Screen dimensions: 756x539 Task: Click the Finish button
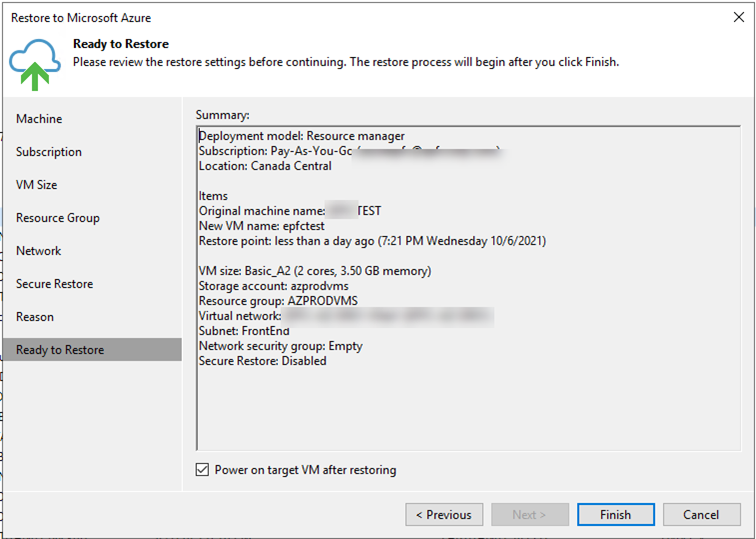tap(616, 514)
